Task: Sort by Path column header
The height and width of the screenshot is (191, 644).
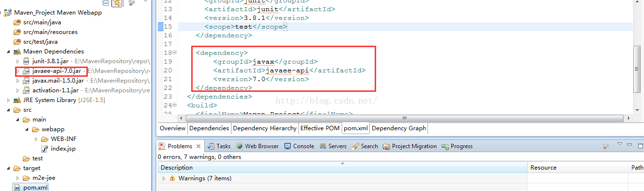Action: [636, 168]
